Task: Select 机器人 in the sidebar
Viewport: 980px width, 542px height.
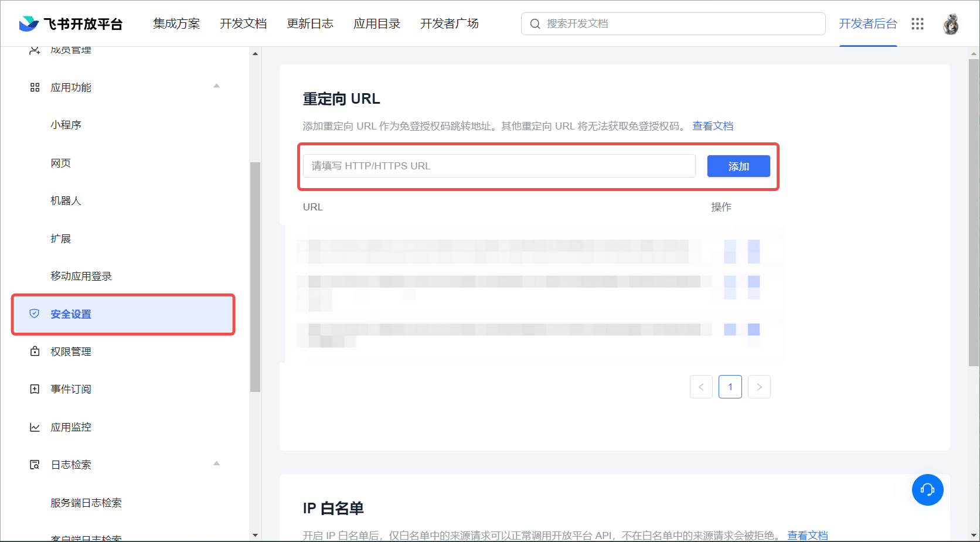Action: [66, 200]
